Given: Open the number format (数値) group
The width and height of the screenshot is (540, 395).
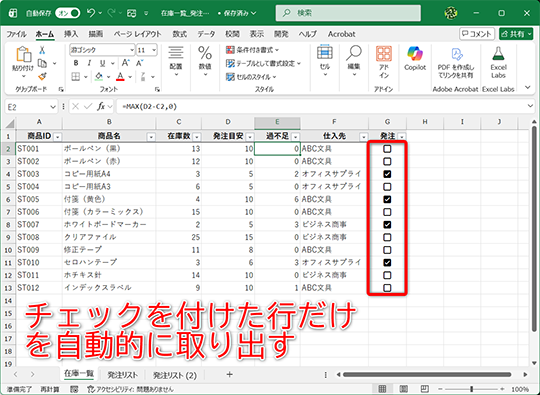Looking at the screenshot, I should point(205,62).
